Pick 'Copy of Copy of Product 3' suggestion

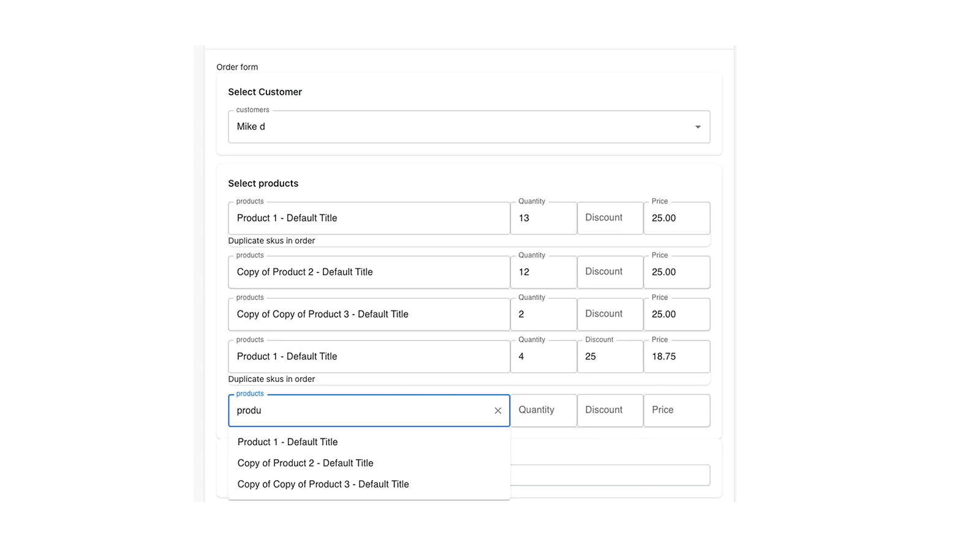369,484
